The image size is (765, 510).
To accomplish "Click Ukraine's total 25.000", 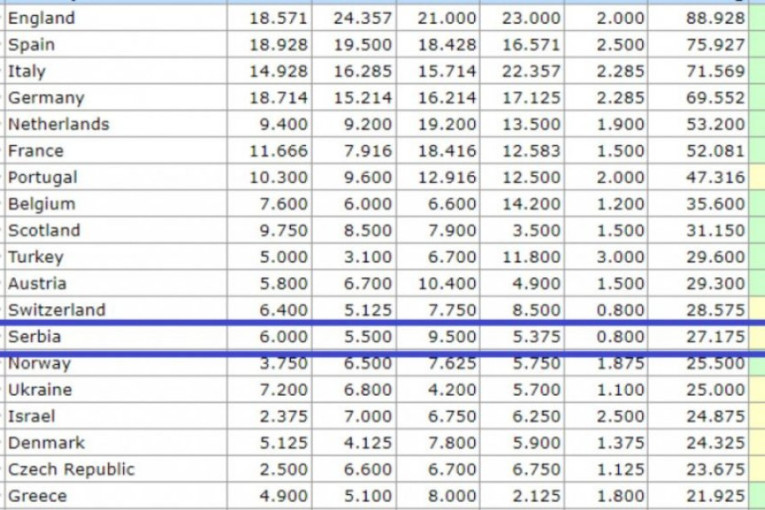I will pyautogui.click(x=715, y=390).
